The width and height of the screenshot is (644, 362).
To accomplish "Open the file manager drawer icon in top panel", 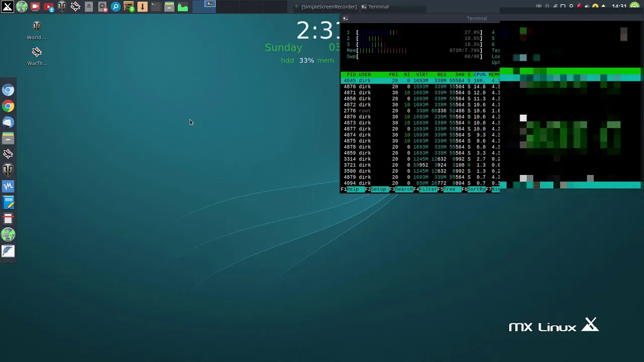I will coord(169,7).
